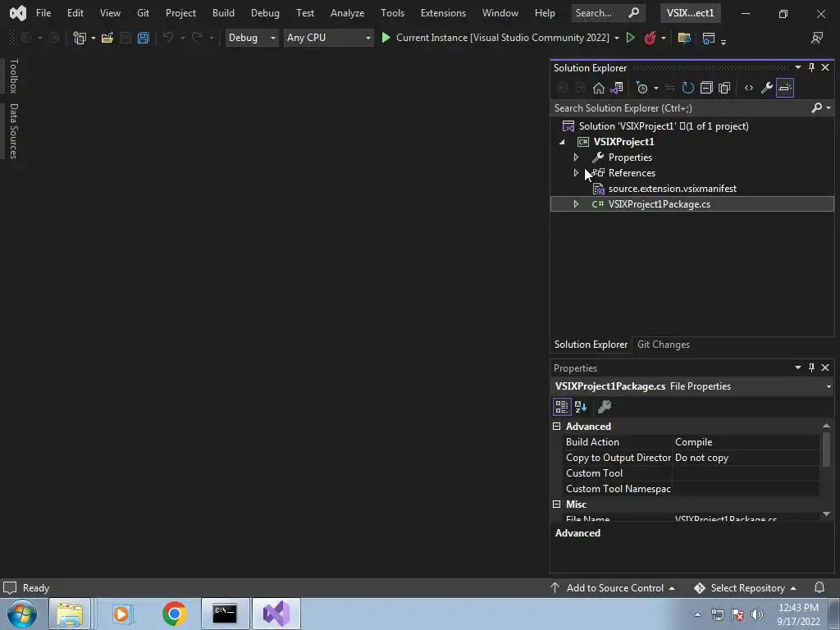Image resolution: width=840 pixels, height=630 pixels.
Task: Open Chrome from the taskbar
Action: tap(175, 614)
